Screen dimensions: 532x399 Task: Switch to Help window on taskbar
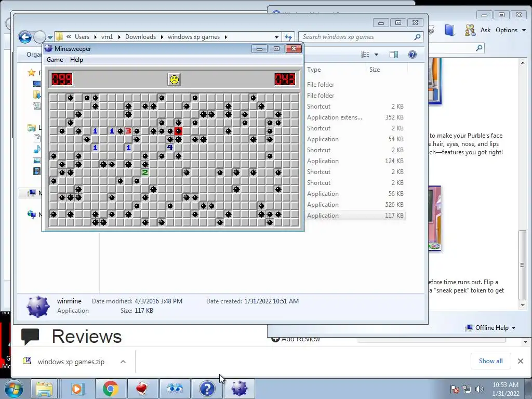207,389
